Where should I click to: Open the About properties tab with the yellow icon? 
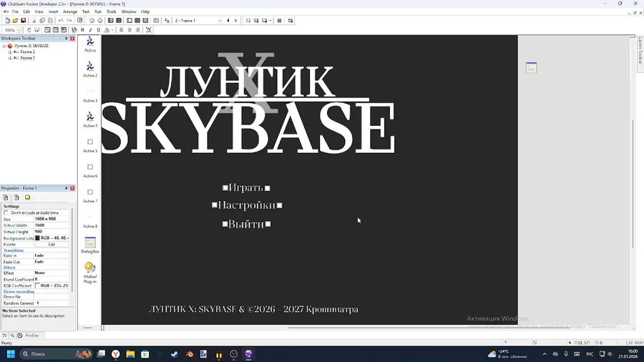pos(27,197)
